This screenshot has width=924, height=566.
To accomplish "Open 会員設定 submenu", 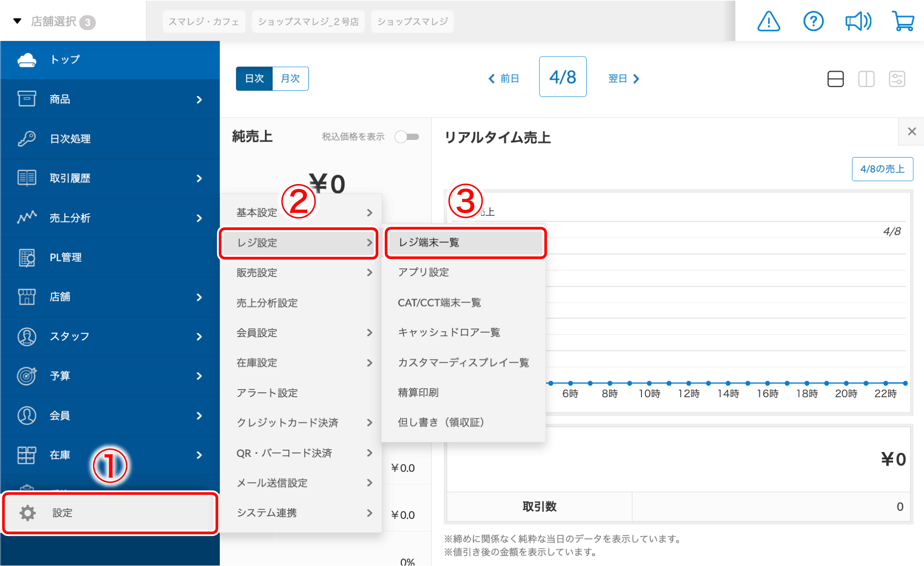I will point(301,333).
